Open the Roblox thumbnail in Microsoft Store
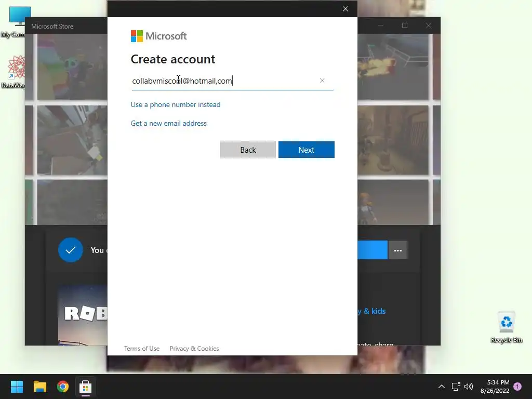This screenshot has height=399, width=532. (x=83, y=315)
